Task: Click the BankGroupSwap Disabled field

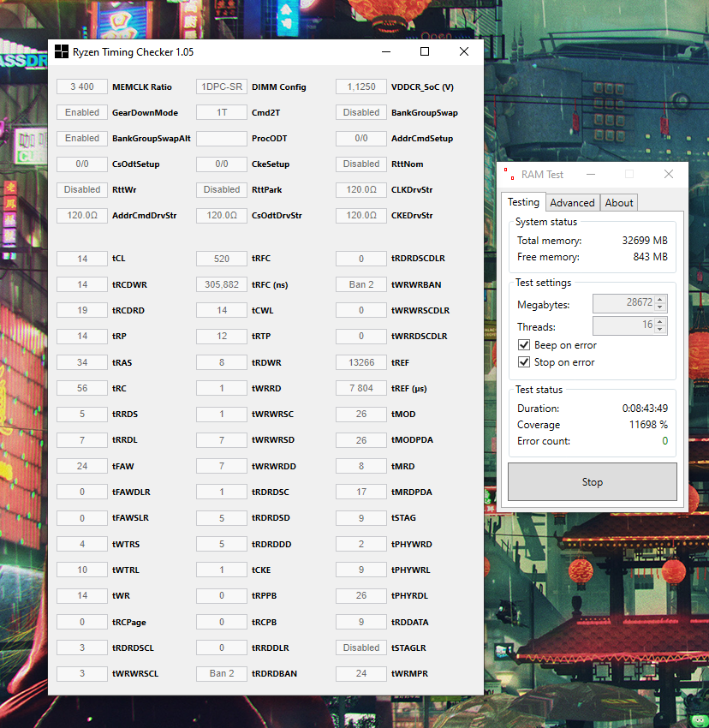Action: coord(361,112)
